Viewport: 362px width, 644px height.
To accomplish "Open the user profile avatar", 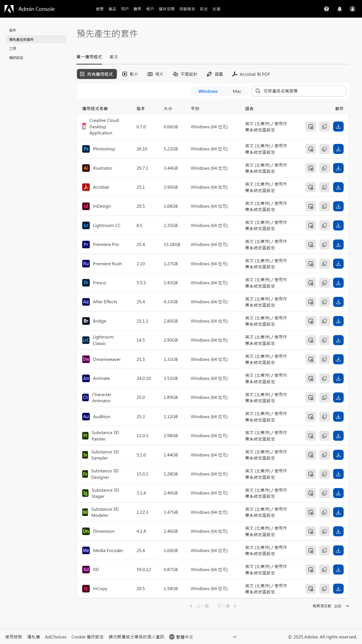I will click(x=352, y=9).
